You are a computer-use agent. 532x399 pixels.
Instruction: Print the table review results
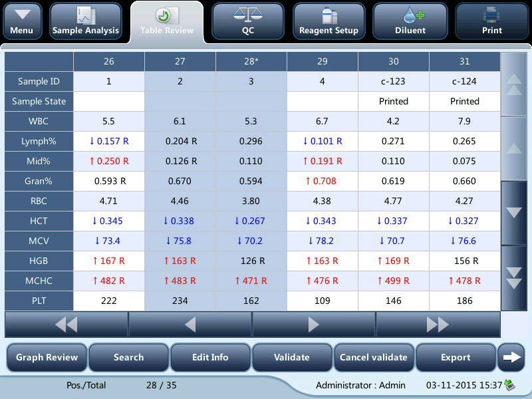491,21
